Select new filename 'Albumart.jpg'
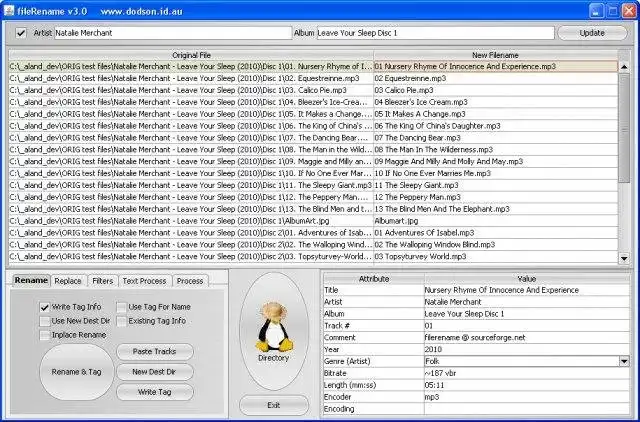The width and height of the screenshot is (640, 422). point(496,221)
